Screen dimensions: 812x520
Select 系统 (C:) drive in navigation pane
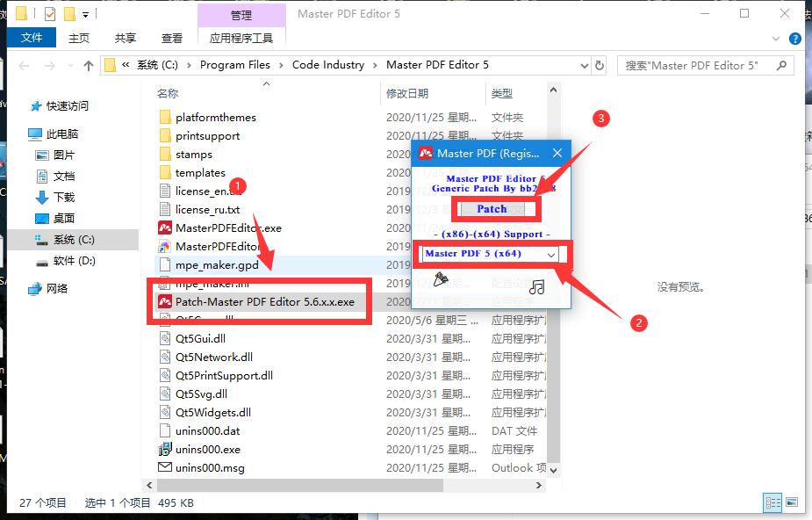pos(73,240)
